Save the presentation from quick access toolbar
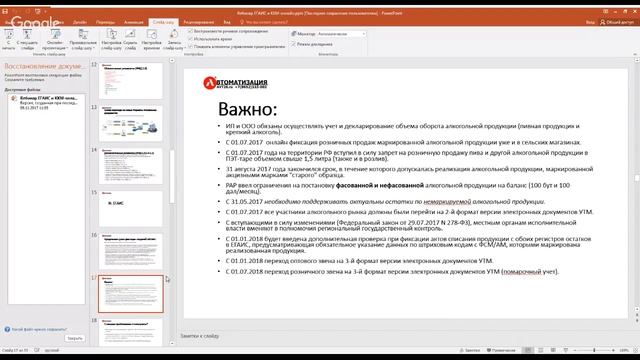The image size is (640, 360). coord(5,11)
